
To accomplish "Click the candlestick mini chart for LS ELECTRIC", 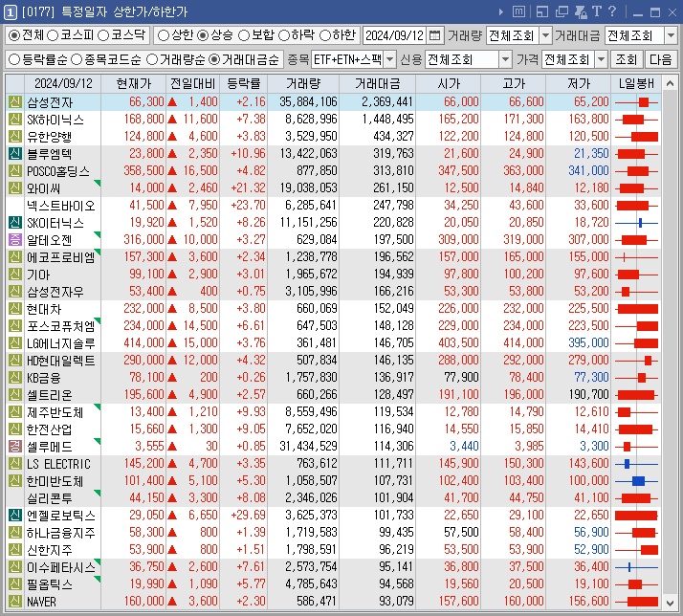I will 636,464.
